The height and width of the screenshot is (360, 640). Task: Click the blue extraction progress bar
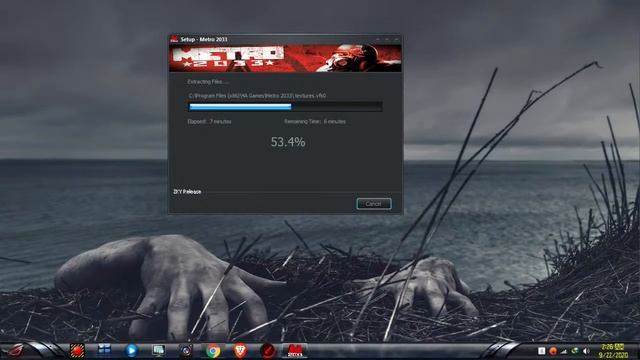[285, 107]
